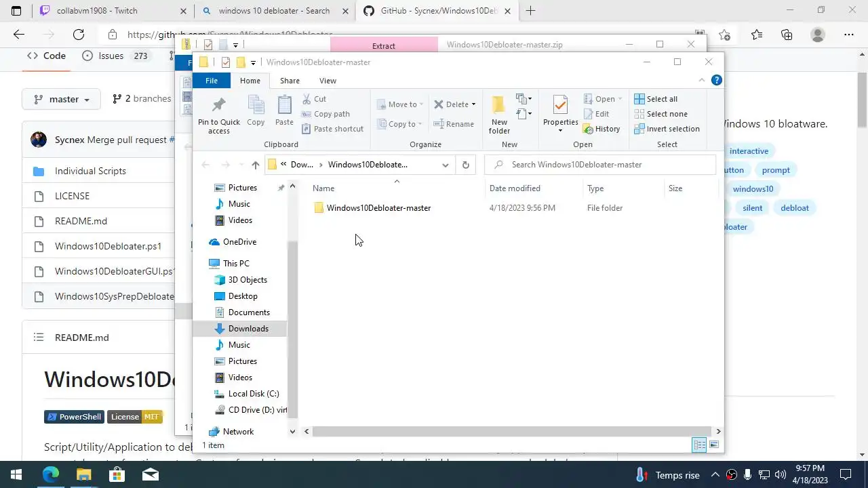Click the Paste ribbon icon
This screenshot has height=488, width=868.
[284, 110]
